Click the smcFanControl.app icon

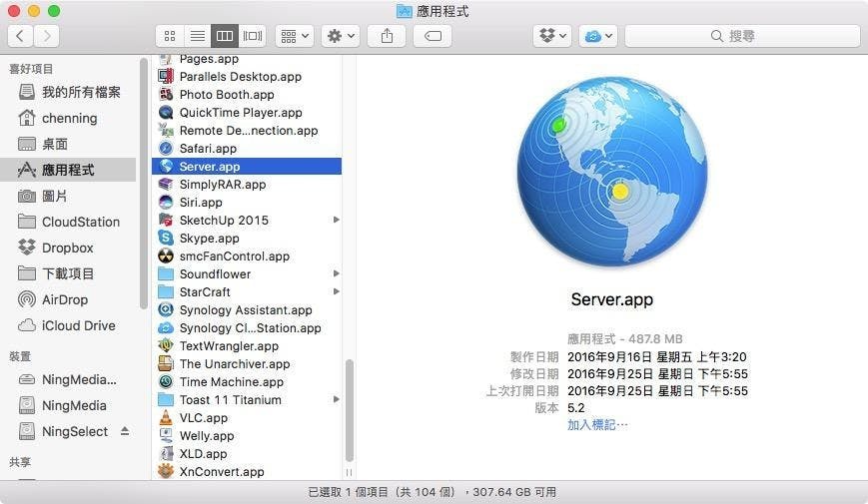pyautogui.click(x=166, y=256)
